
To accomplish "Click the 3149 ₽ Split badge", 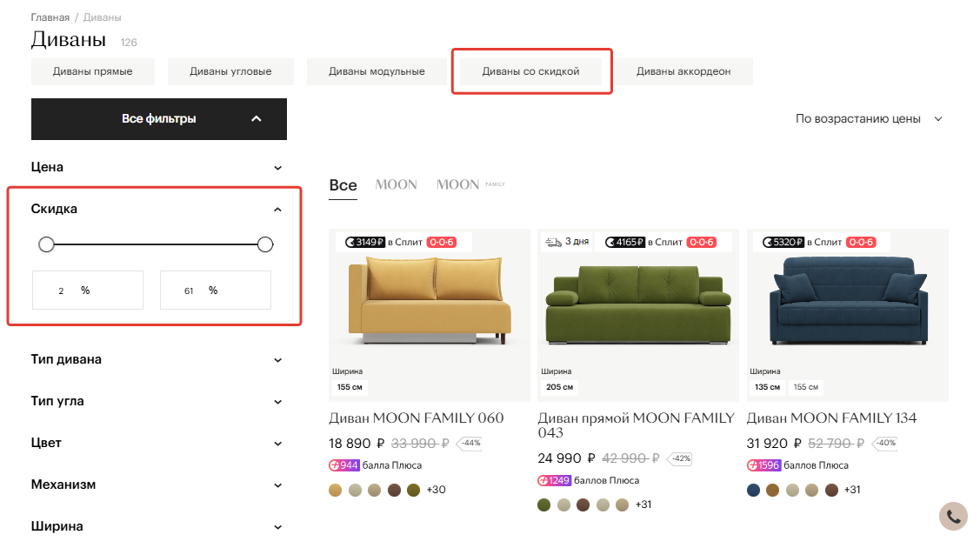I will click(365, 243).
